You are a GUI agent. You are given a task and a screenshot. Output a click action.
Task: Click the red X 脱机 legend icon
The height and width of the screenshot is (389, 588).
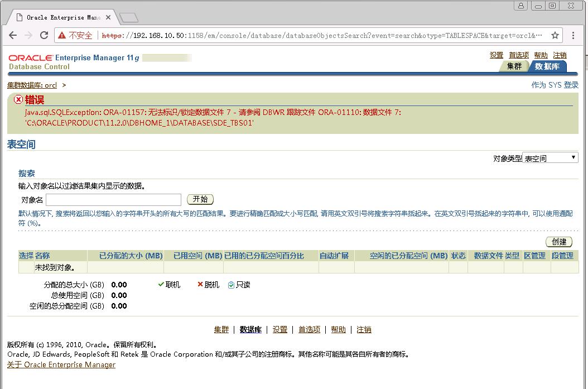tap(200, 284)
